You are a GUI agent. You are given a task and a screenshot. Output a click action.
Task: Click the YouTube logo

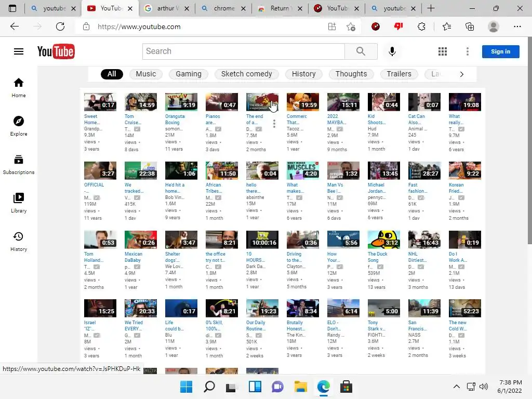[x=56, y=51]
